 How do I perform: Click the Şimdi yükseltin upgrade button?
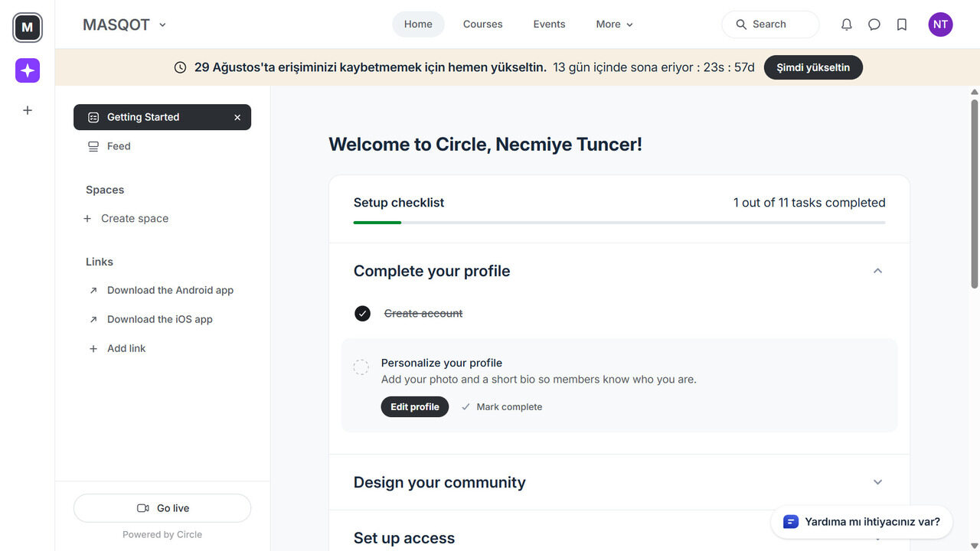[x=812, y=67]
